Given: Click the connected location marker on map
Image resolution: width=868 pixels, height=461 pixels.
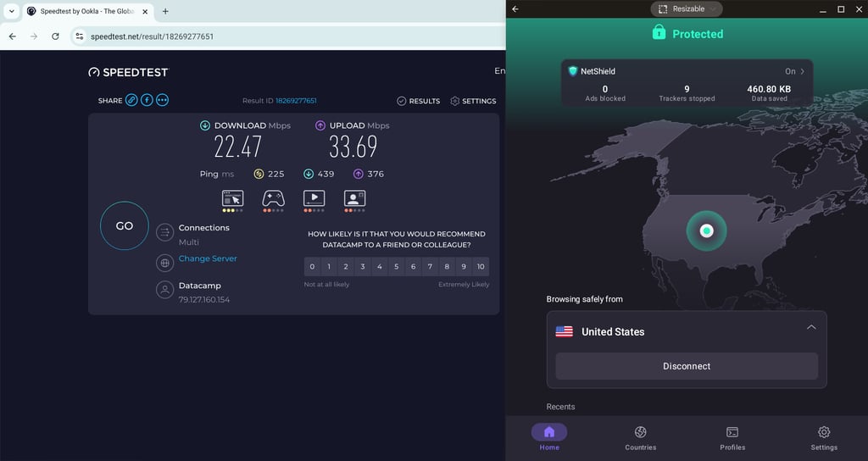Looking at the screenshot, I should (x=706, y=230).
